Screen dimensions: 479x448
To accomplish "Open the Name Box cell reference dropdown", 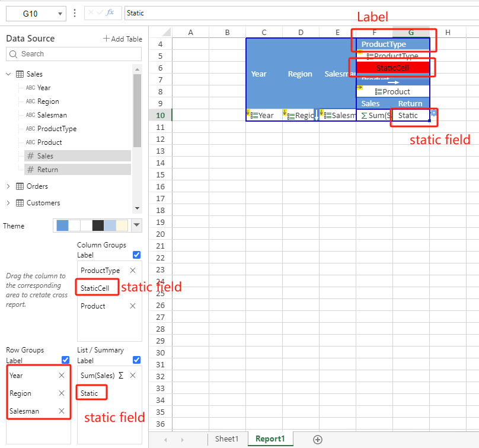I will click(x=60, y=14).
